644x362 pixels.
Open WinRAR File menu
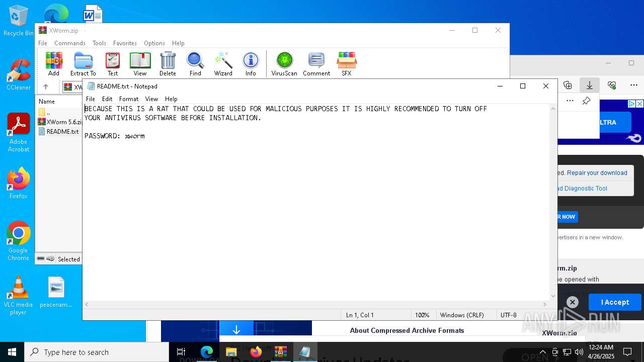point(43,43)
